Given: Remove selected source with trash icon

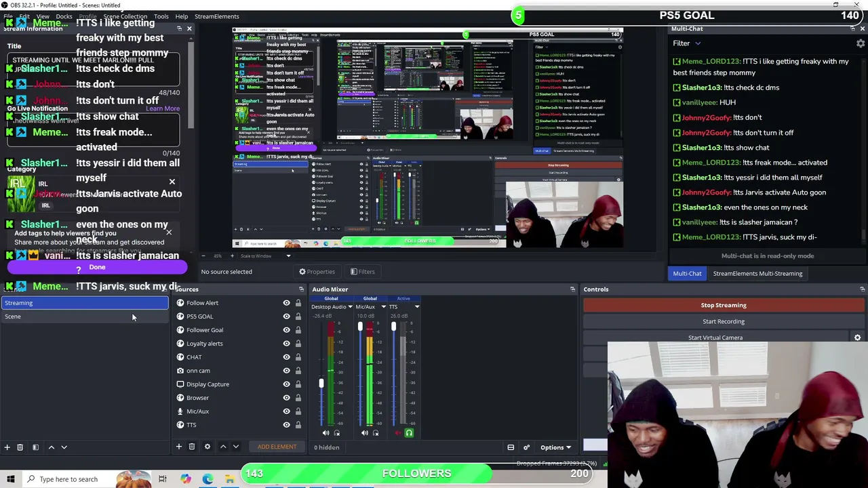Looking at the screenshot, I should coord(192,447).
